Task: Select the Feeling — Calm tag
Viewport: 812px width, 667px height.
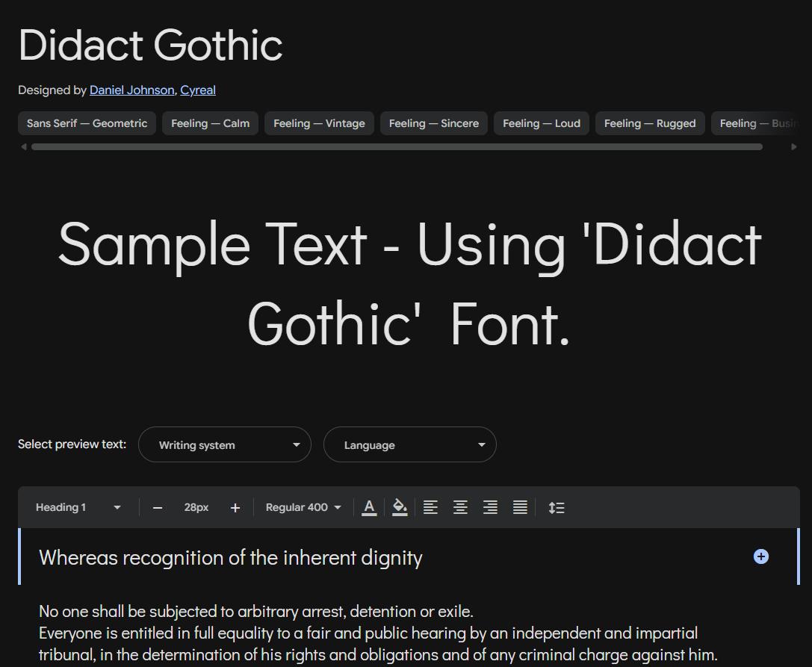Action: 210,123
